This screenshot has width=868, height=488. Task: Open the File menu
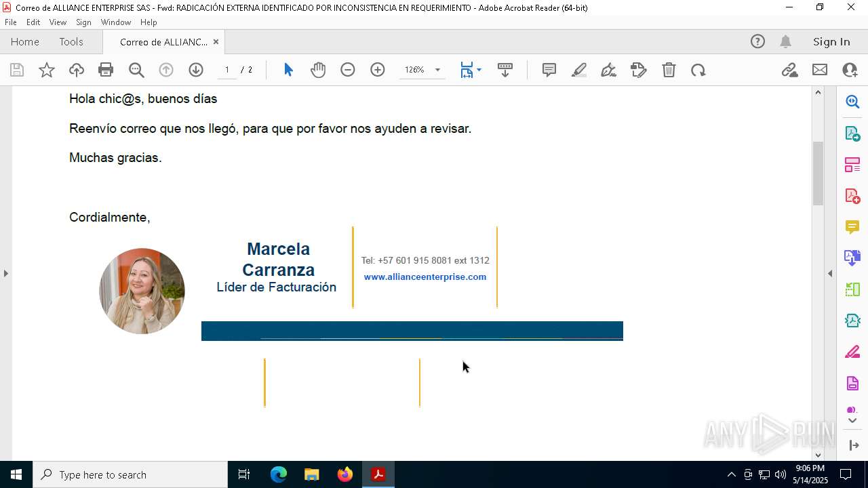[11, 22]
